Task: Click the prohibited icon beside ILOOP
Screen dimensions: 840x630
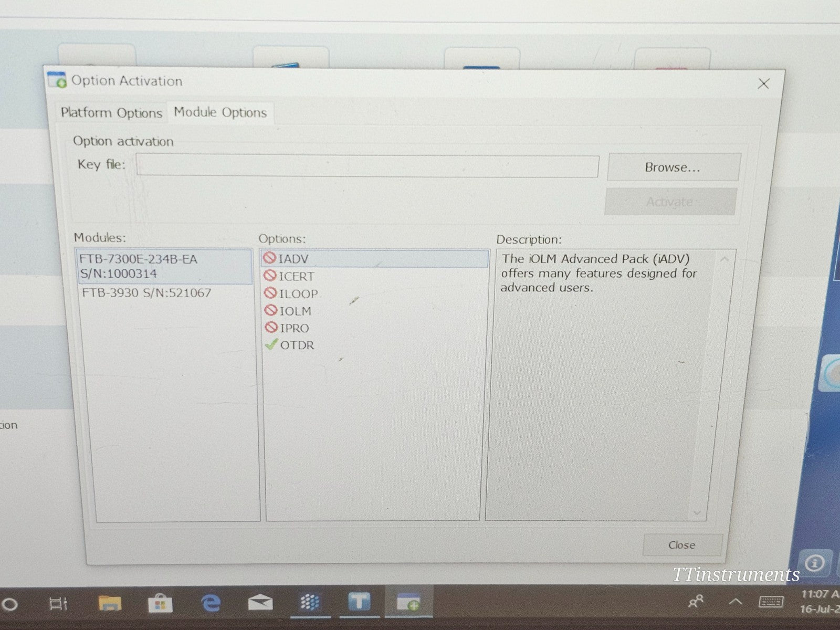Action: pyautogui.click(x=270, y=292)
